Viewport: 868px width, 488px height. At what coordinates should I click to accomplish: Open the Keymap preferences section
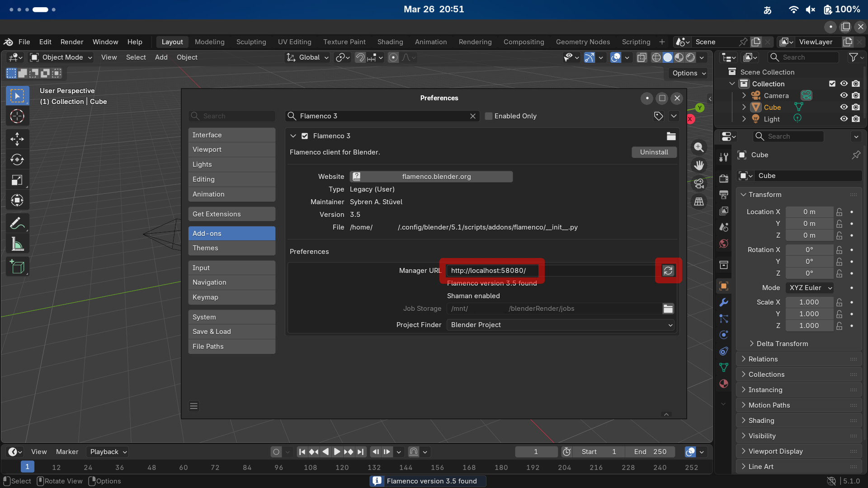point(231,297)
